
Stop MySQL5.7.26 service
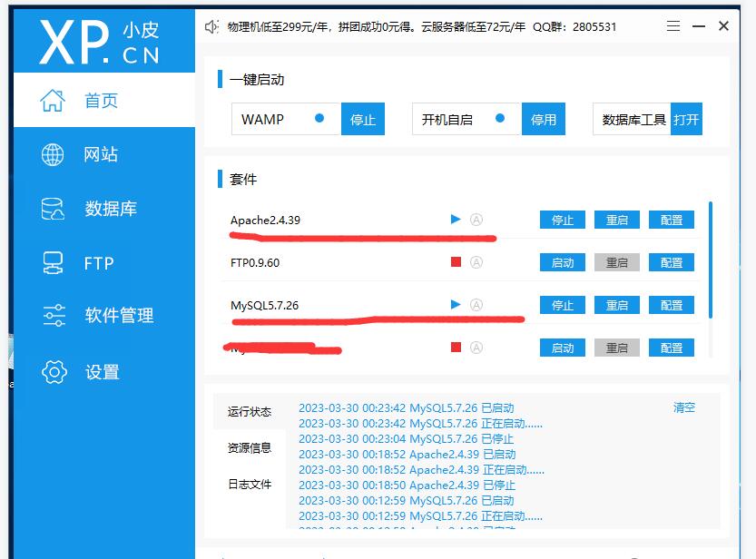(x=562, y=305)
